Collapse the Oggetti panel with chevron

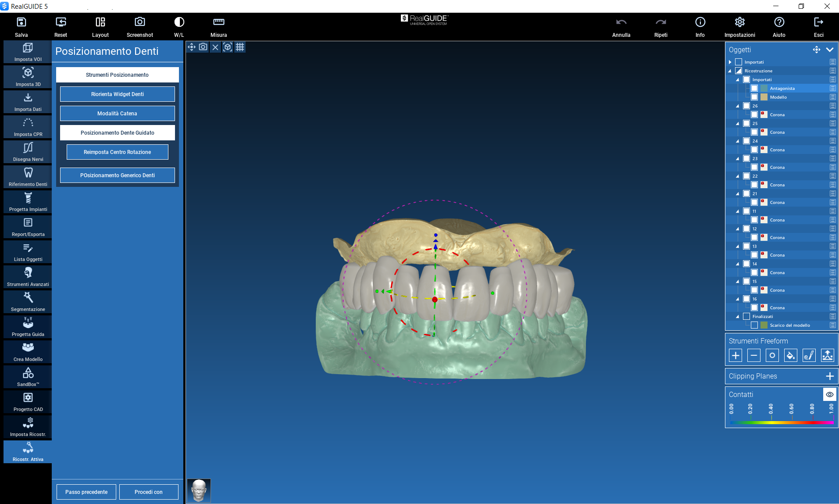[x=829, y=50]
